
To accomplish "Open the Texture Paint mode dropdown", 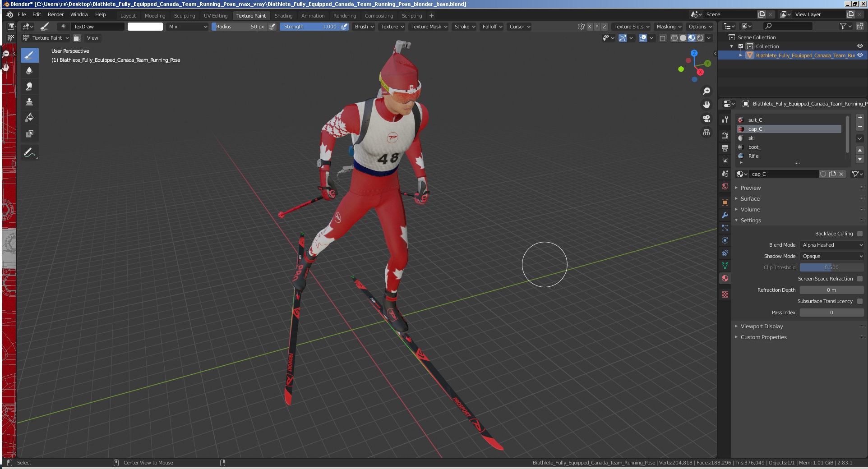I will click(x=46, y=38).
